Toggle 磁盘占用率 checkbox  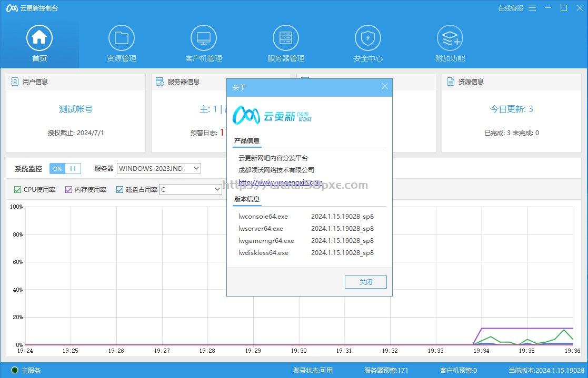(119, 190)
